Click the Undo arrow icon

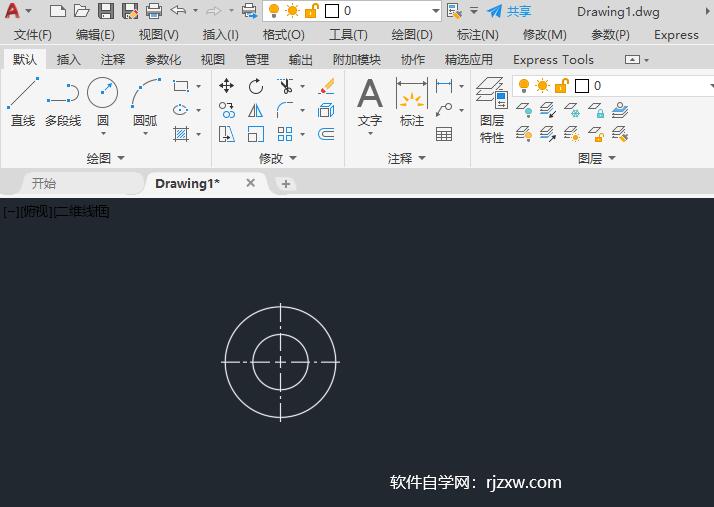tap(178, 10)
